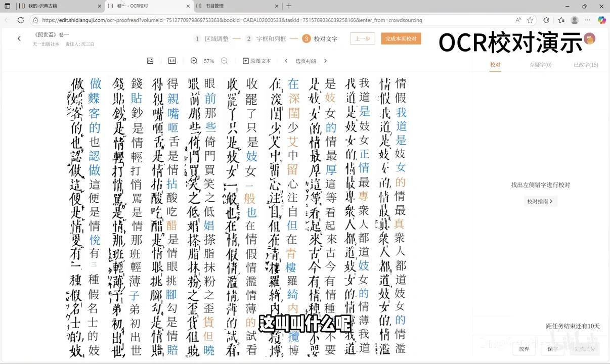This screenshot has height=364, width=610.
Task: Select the OCR character 攬
Action: [x=293, y=335]
